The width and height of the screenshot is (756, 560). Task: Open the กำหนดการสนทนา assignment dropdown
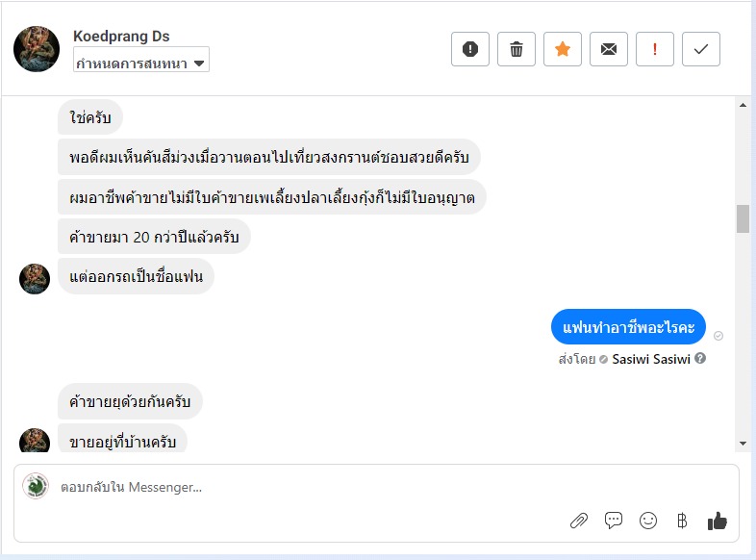click(141, 64)
